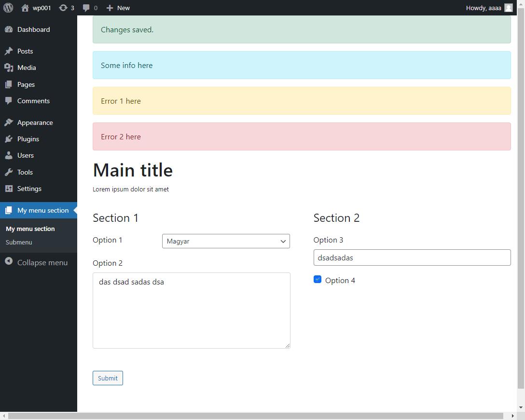Open the updates icon showing 3
The image size is (525, 420).
[x=63, y=8]
